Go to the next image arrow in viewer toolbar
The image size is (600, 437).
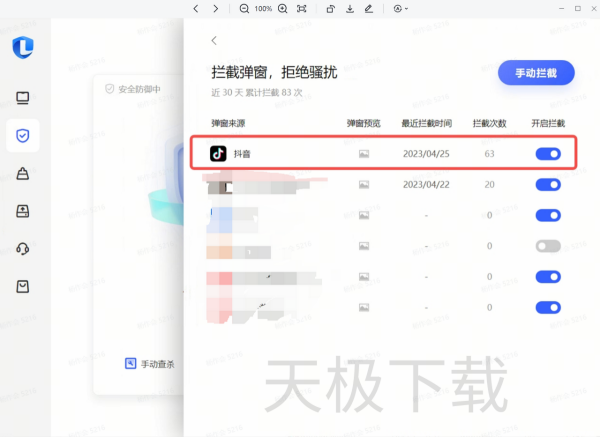click(x=216, y=8)
